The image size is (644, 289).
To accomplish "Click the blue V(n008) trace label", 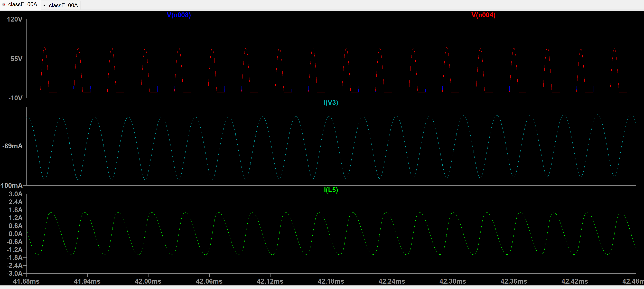I will pos(179,15).
